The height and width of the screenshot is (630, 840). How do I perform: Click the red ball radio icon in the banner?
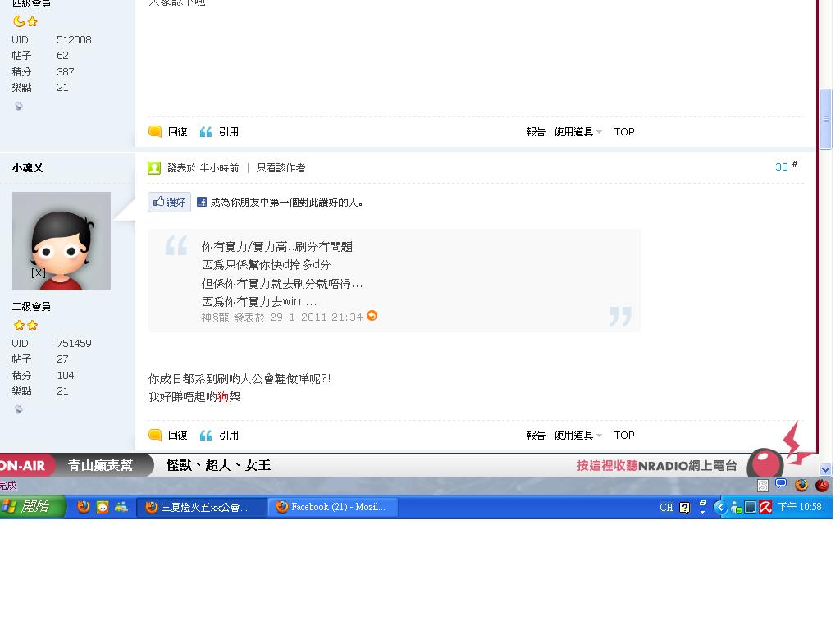tap(765, 463)
